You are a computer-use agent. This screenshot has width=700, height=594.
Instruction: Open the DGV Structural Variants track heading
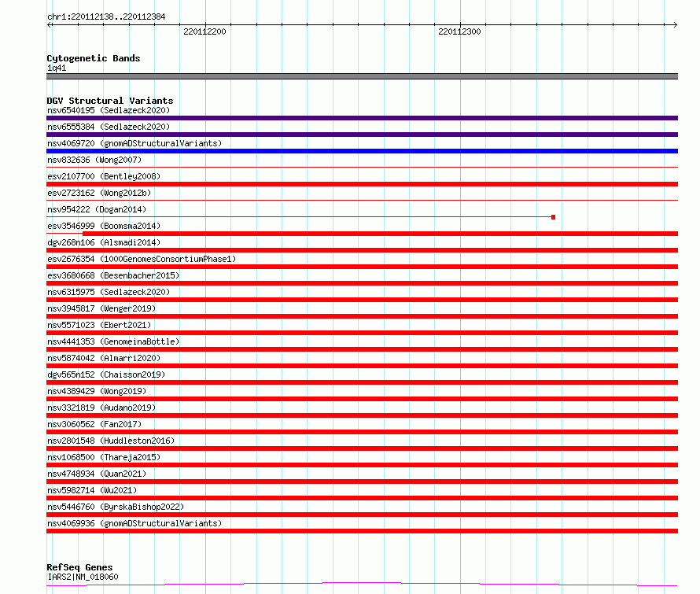[x=110, y=101]
